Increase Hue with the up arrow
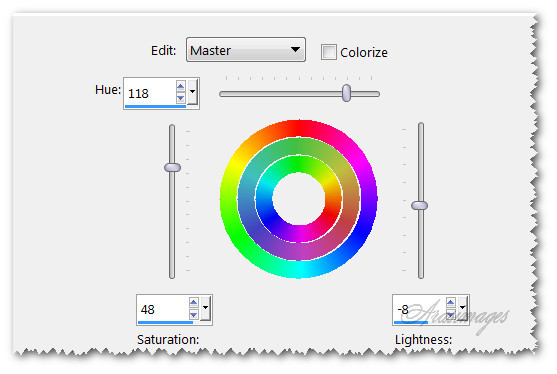The width and height of the screenshot is (557, 374). tap(180, 86)
